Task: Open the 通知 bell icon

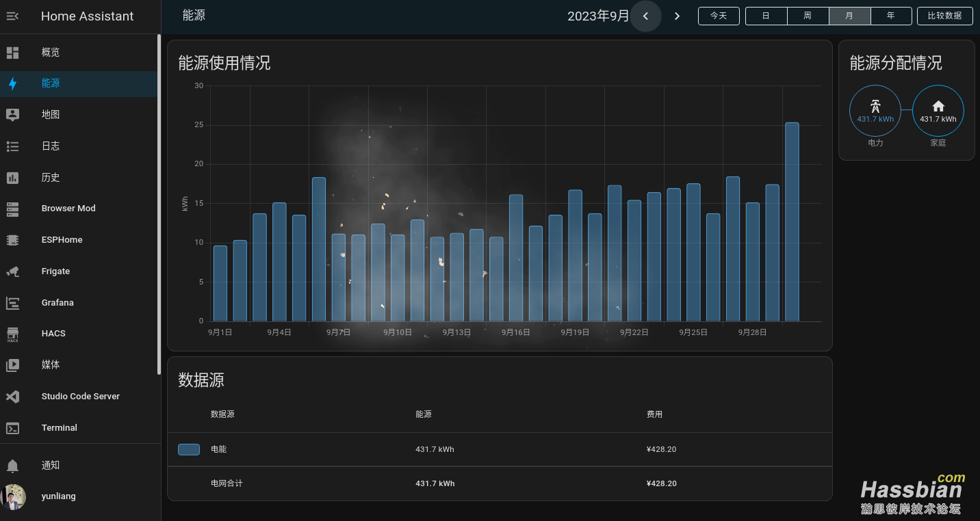Action: click(x=12, y=466)
